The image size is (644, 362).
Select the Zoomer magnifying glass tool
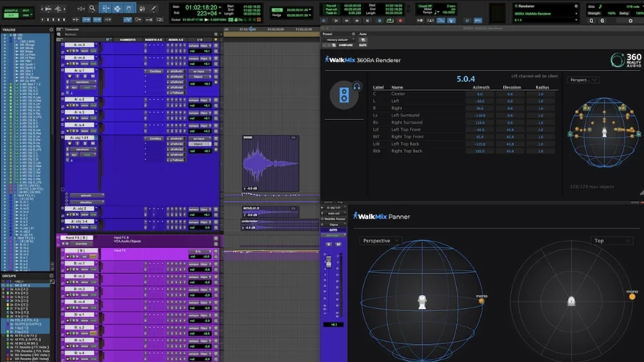tap(92, 9)
